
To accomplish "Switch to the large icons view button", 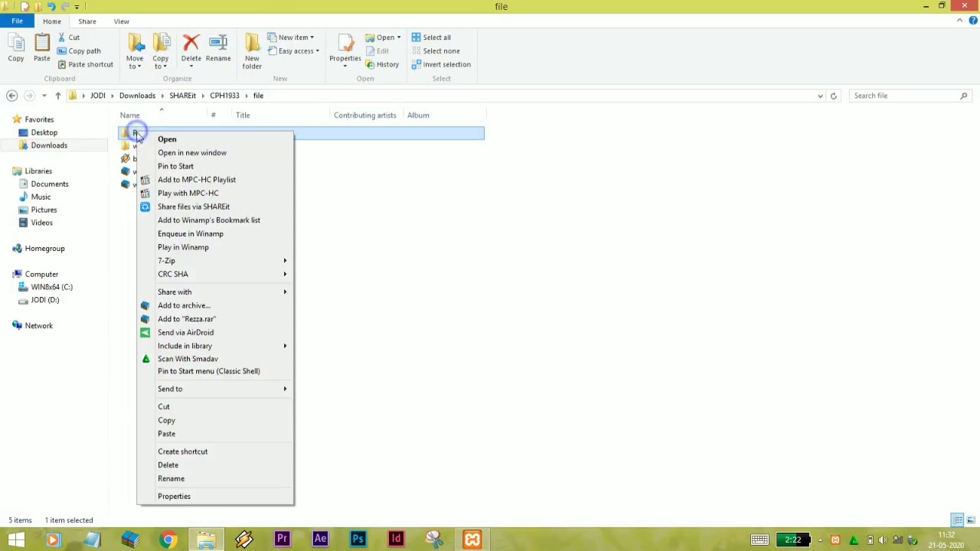I will [x=970, y=520].
